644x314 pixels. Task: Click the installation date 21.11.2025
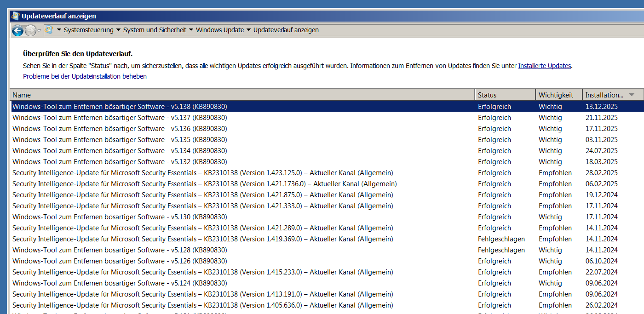click(x=602, y=118)
